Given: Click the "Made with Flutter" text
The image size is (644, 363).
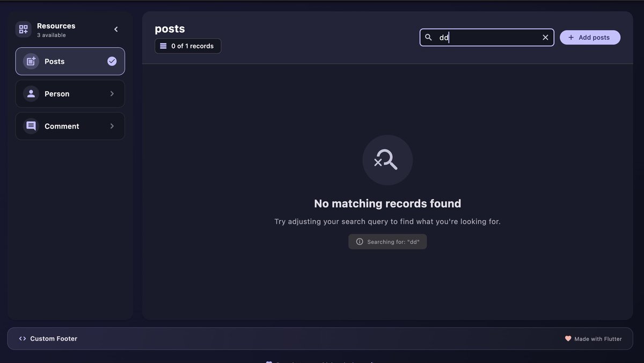Looking at the screenshot, I should click(598, 339).
